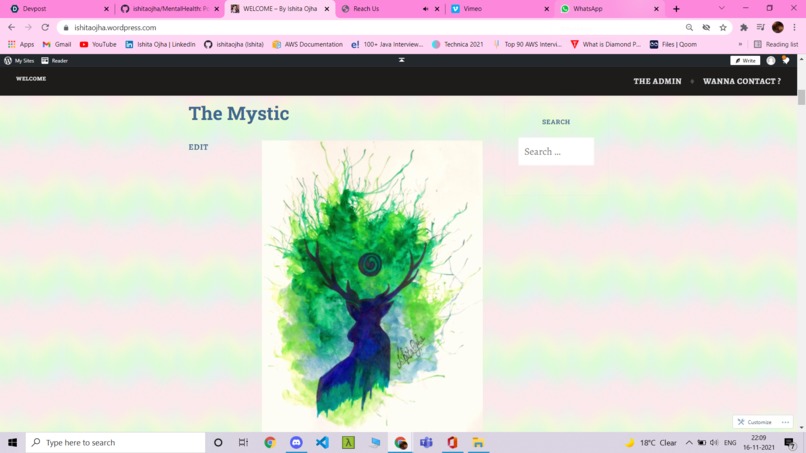Open the deer painting image
This screenshot has width=806, height=453.
coord(372,285)
